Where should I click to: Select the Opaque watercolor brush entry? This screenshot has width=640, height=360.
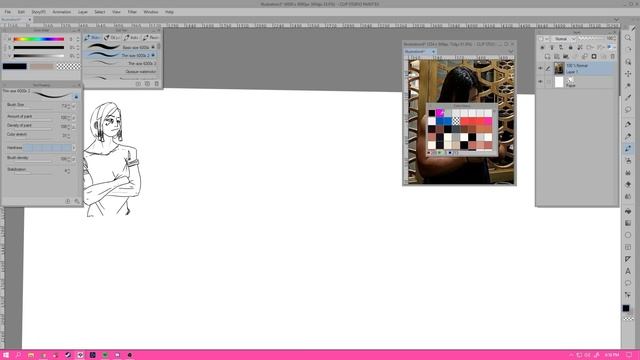pyautogui.click(x=120, y=71)
